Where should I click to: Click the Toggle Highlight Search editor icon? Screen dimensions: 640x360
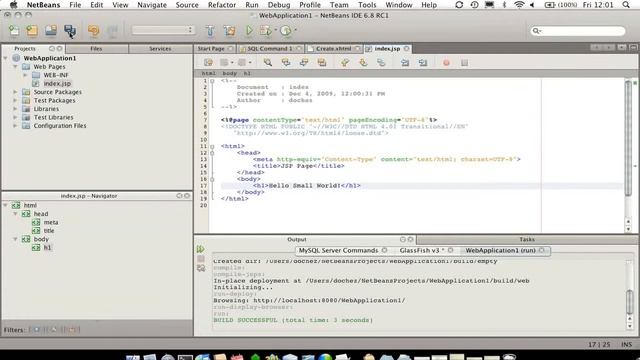tap(322, 62)
